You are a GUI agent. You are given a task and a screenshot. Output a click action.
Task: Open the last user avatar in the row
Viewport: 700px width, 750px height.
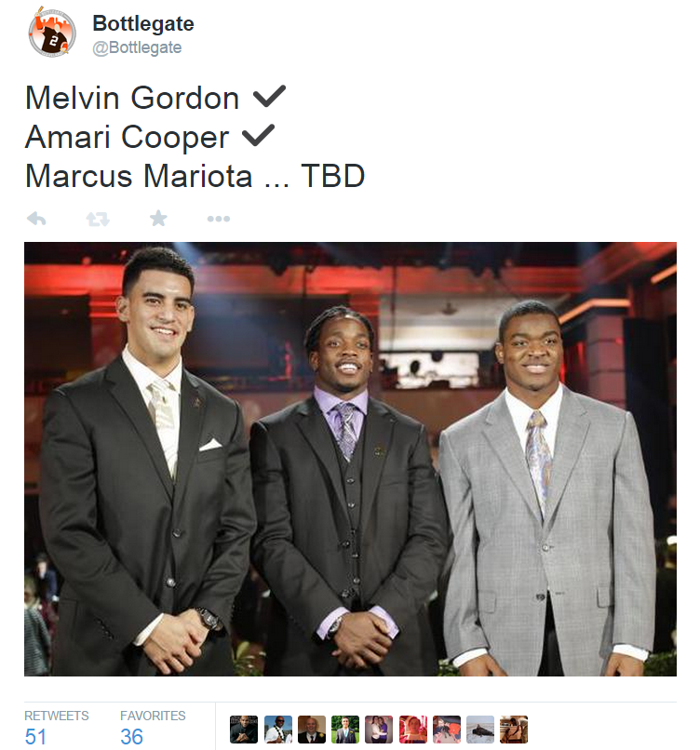pyautogui.click(x=514, y=730)
